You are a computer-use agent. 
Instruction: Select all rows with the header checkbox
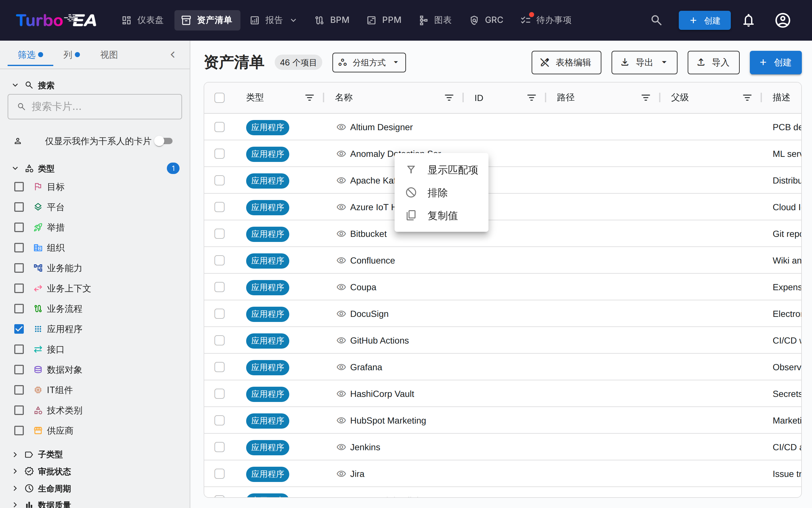219,98
